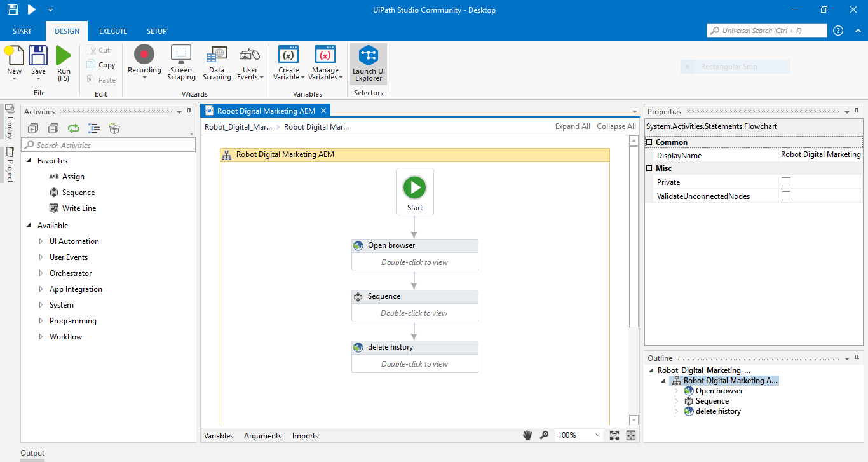
Task: Click the DisplayName value field
Action: click(820, 154)
